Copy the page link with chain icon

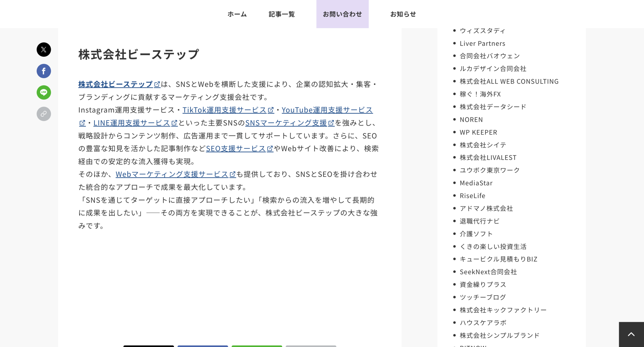click(44, 114)
